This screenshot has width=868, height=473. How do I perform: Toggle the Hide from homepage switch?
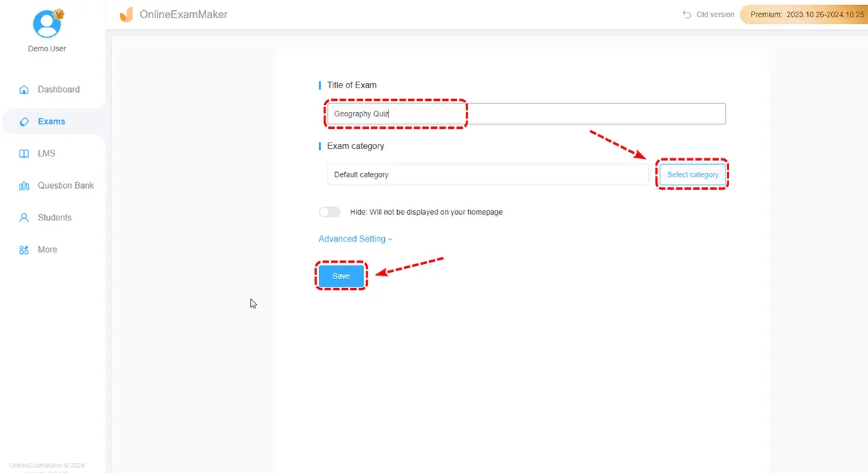[329, 212]
